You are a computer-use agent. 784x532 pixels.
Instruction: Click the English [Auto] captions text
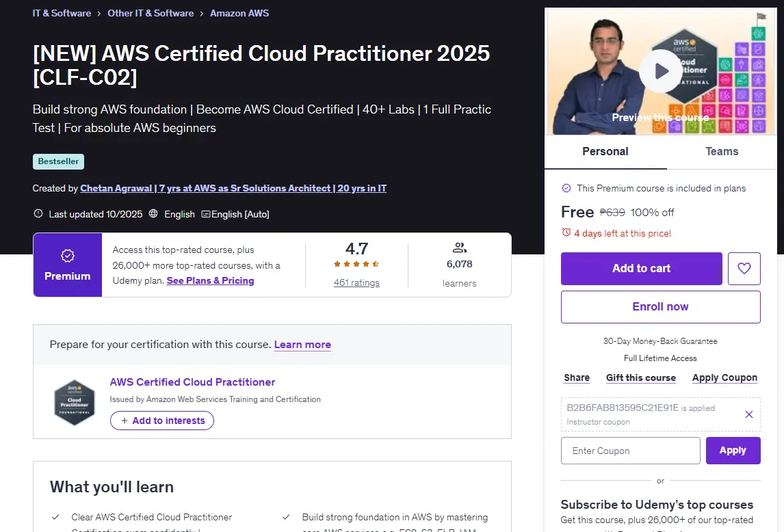(240, 214)
